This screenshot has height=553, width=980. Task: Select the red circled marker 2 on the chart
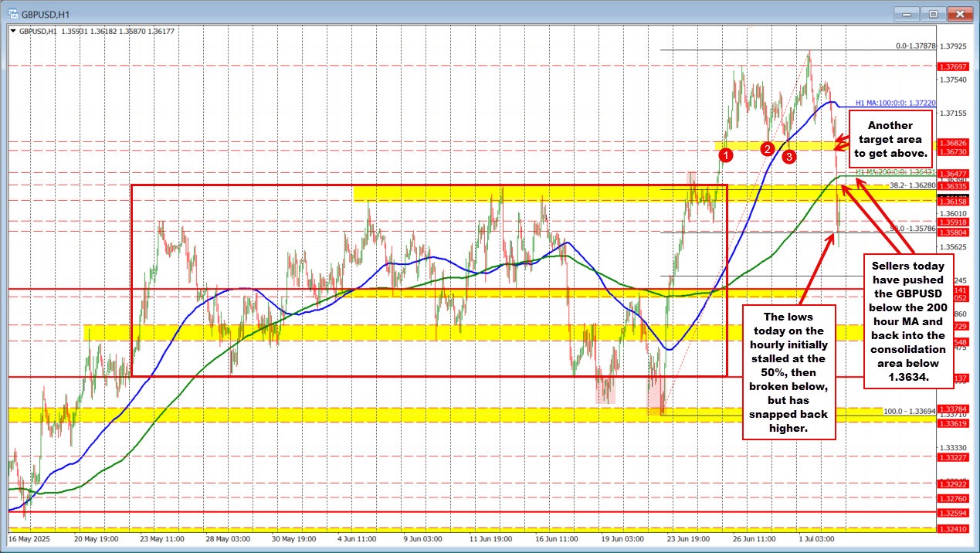pos(768,150)
